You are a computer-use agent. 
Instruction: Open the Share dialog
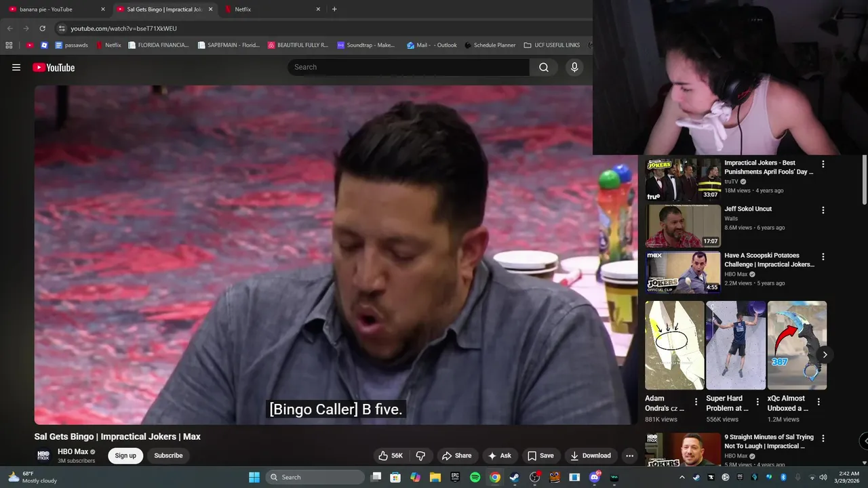(456, 455)
